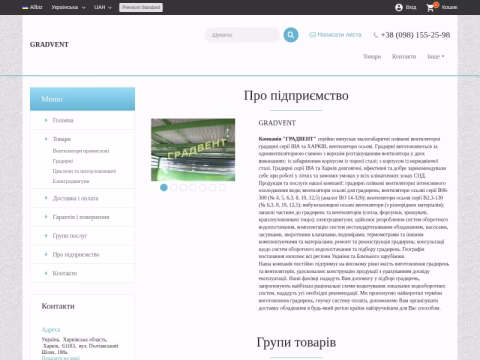Click arrow bullet next to Доставка і оплата
The width and height of the screenshot is (480, 360).
(x=46, y=198)
